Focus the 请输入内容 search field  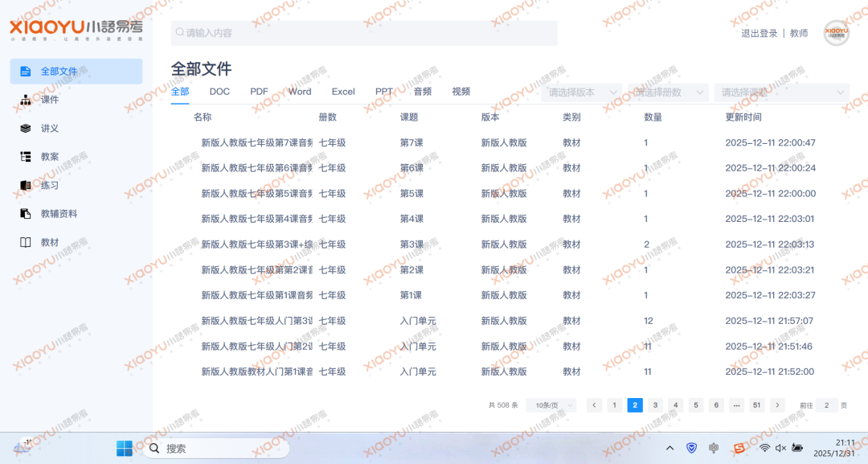[x=363, y=33]
